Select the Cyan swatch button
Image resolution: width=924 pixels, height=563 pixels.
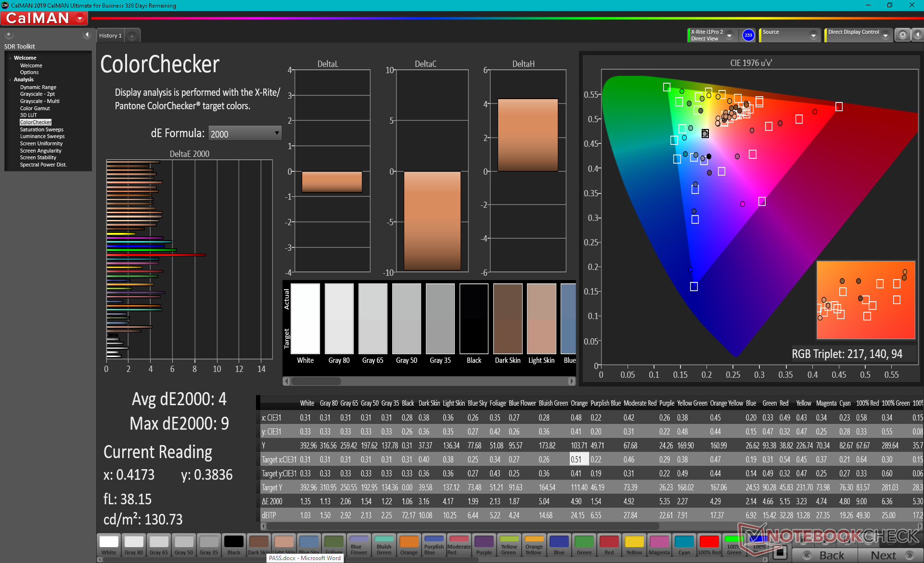[x=684, y=545]
